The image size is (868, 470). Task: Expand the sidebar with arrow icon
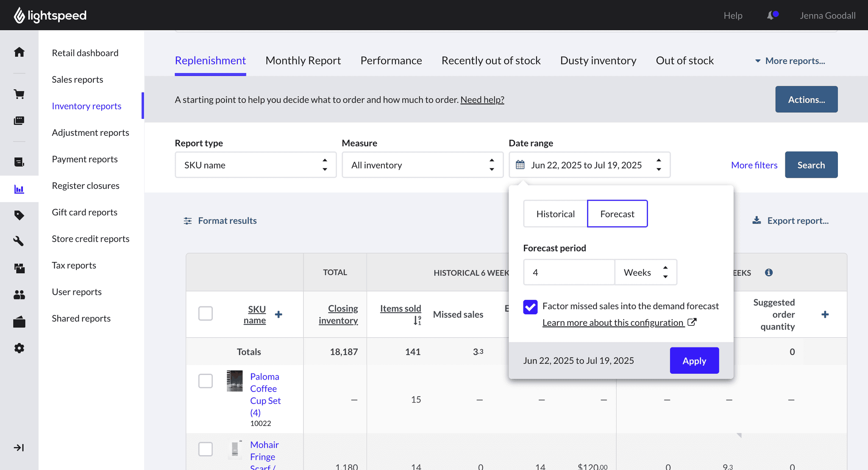tap(19, 448)
